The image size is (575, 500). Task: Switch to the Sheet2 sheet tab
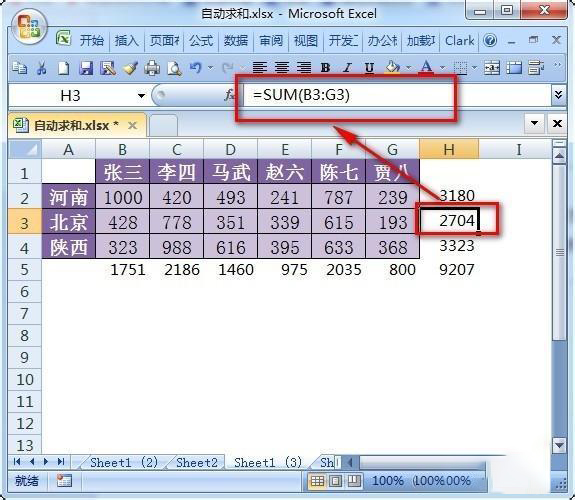click(x=197, y=463)
